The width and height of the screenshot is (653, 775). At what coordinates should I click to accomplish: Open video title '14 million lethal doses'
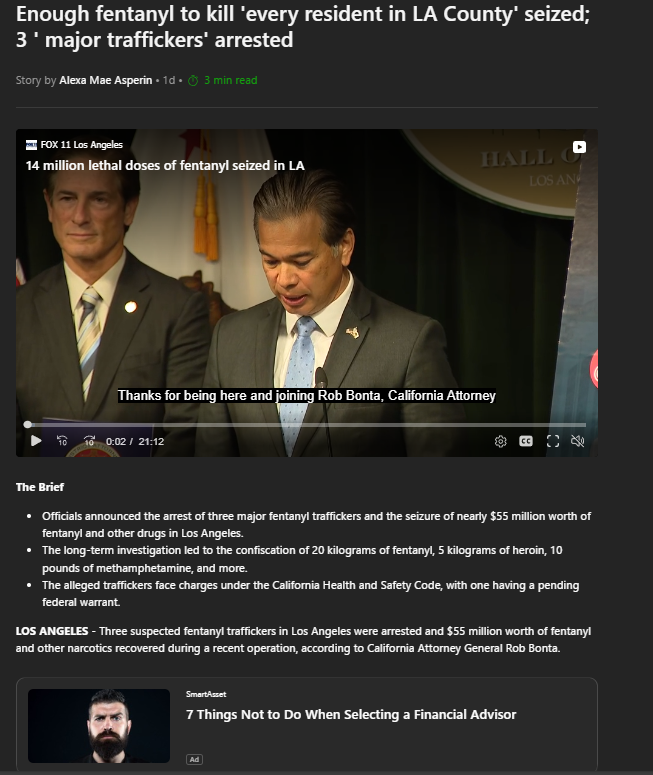click(165, 166)
